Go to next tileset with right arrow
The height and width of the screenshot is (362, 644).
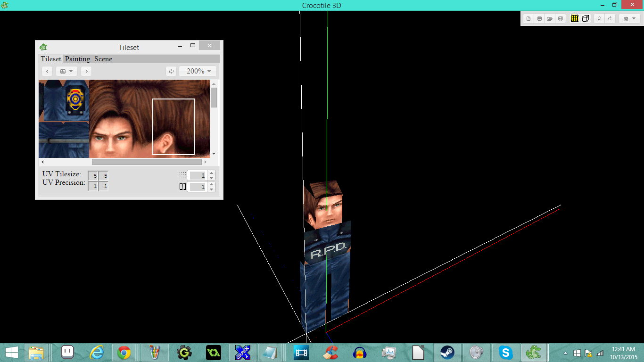click(86, 71)
